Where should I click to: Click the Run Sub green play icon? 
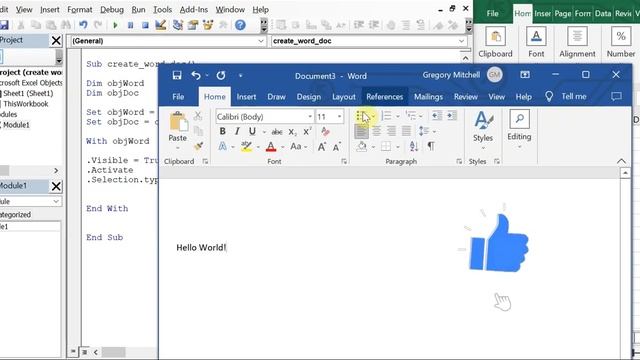115,25
